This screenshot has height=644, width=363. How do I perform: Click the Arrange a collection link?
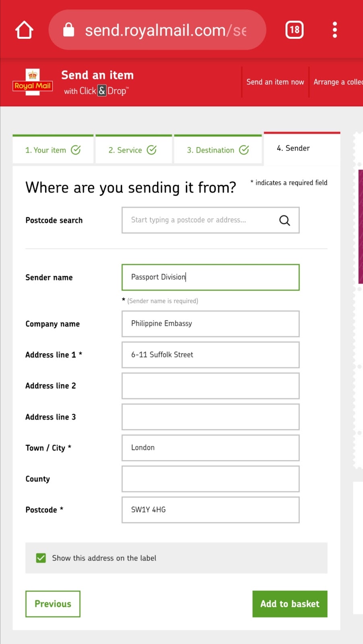click(x=338, y=82)
